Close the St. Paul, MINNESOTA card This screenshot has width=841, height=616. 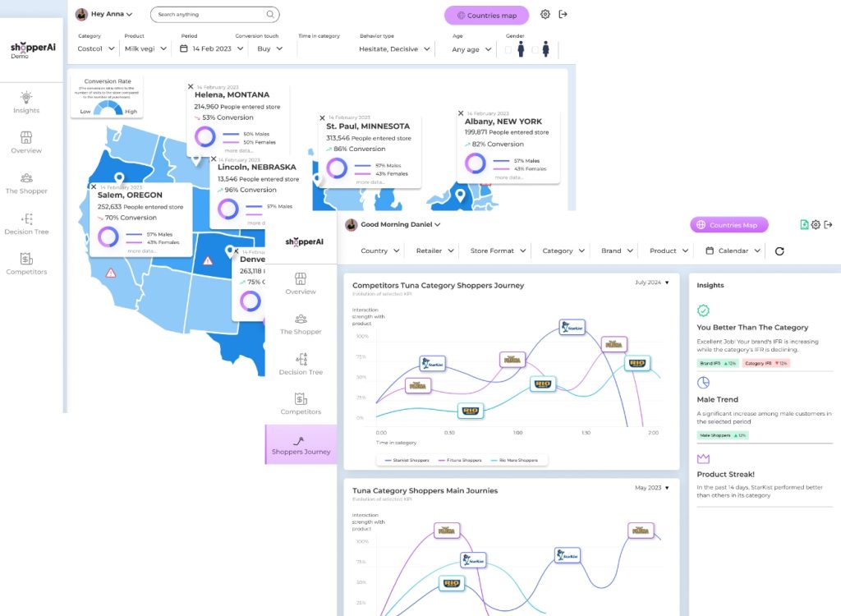(x=322, y=117)
